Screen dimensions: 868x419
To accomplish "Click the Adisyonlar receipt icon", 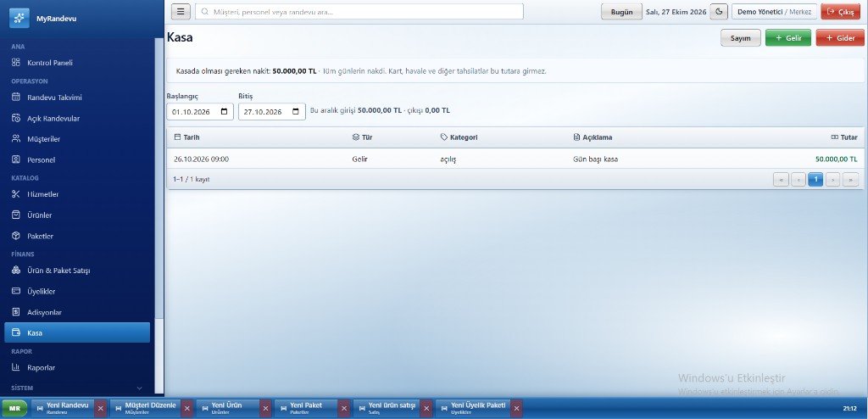I will 16,312.
